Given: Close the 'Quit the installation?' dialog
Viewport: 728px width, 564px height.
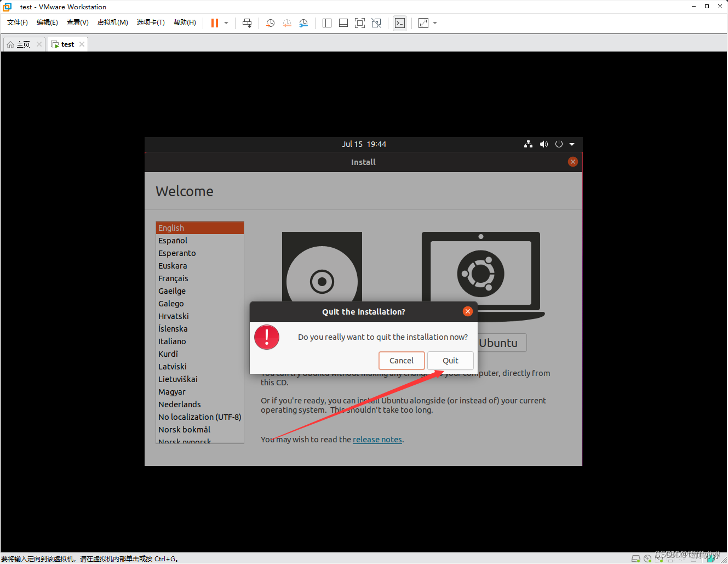Looking at the screenshot, I should [468, 311].
